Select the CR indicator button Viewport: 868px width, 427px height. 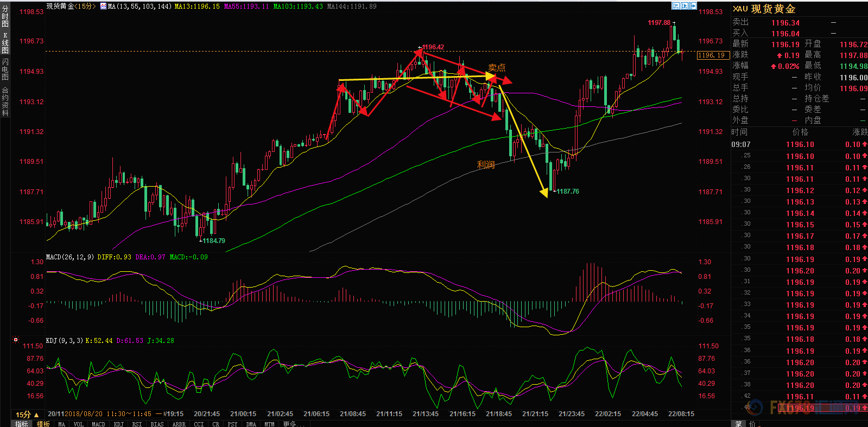[216, 424]
